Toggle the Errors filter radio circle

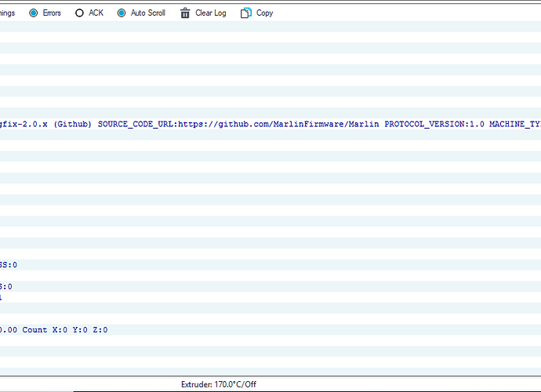click(34, 13)
